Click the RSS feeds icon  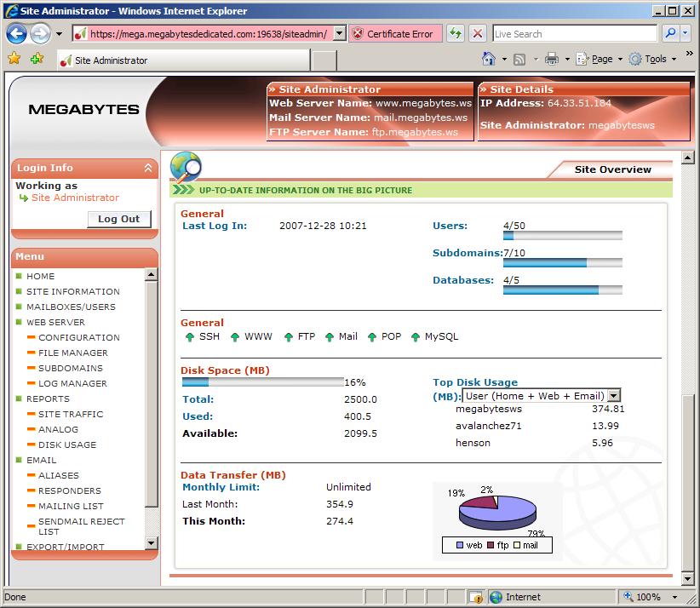coord(519,59)
